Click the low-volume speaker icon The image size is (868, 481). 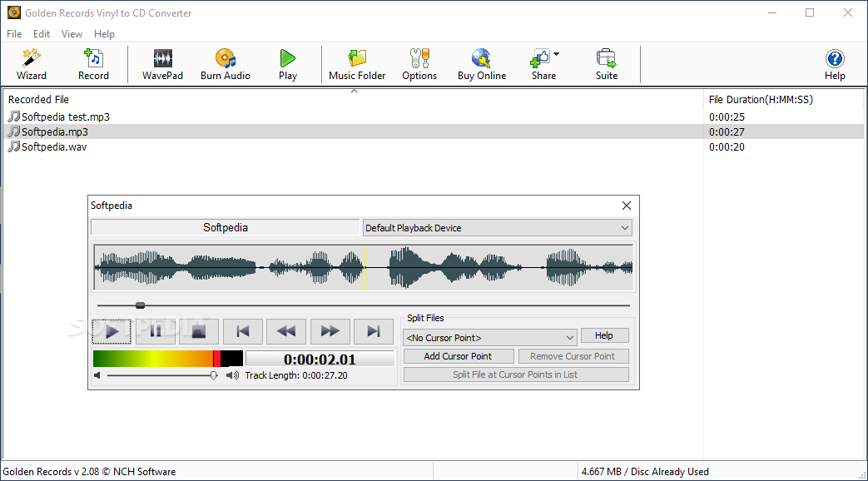(97, 376)
